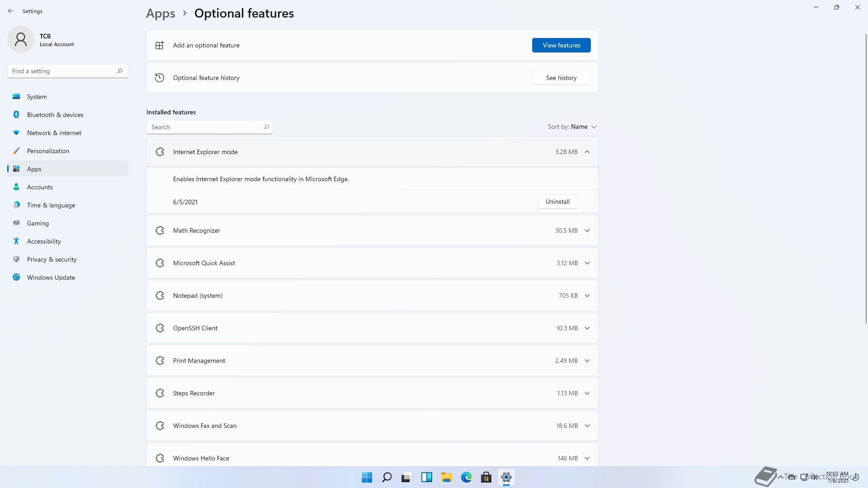Image resolution: width=868 pixels, height=488 pixels.
Task: Click the Windows Hello Face feature icon
Action: pos(160,458)
